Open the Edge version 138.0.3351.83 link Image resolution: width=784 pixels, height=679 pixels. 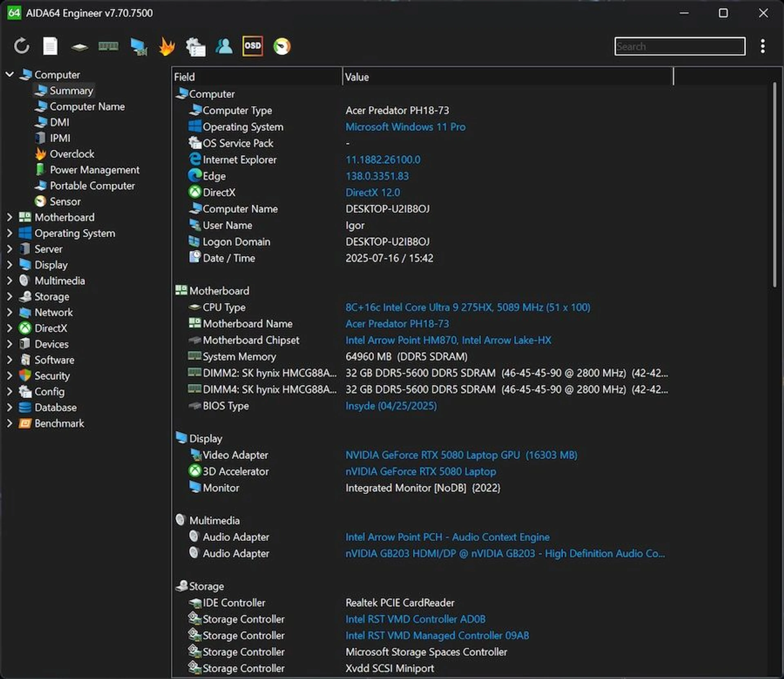pyautogui.click(x=377, y=176)
